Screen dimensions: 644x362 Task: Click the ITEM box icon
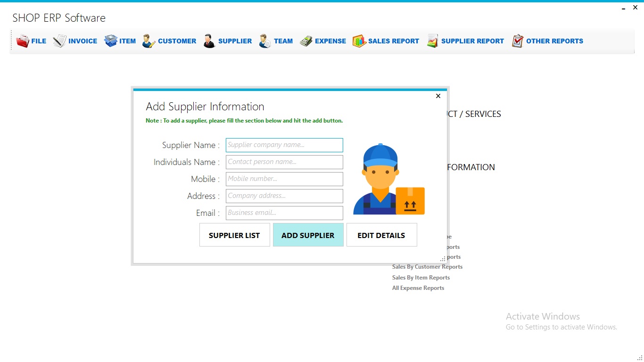(x=111, y=41)
